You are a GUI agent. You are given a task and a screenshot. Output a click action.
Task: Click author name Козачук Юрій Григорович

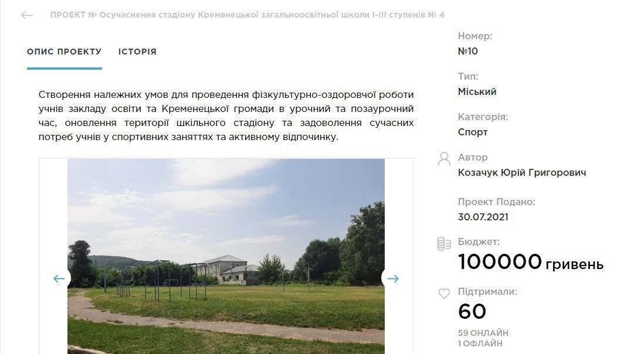[x=522, y=173]
